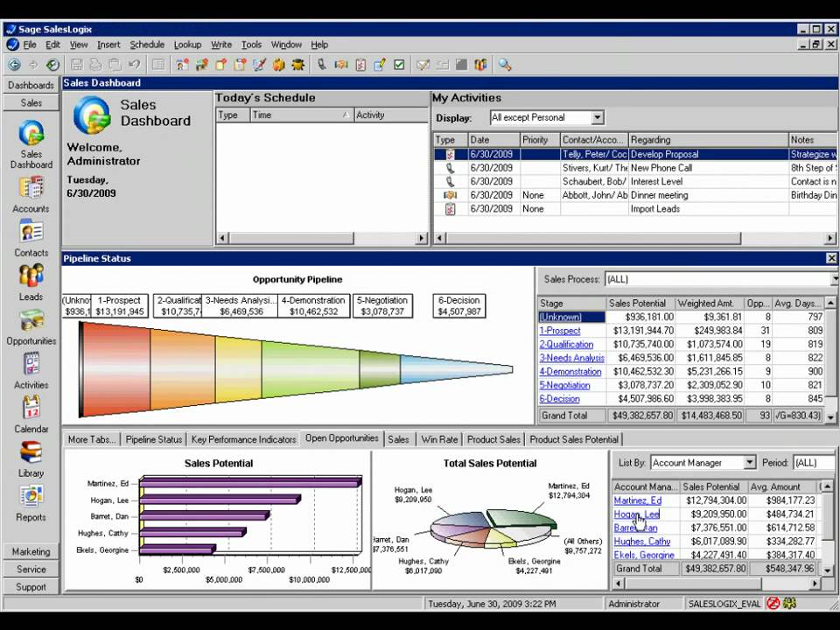Open the Display filter dropdown in My Activities

click(598, 117)
